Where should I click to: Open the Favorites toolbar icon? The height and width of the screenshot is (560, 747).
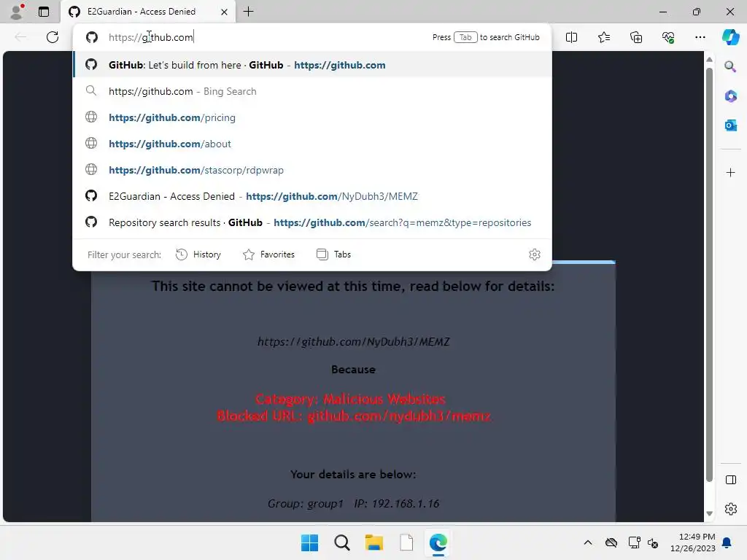click(x=603, y=37)
